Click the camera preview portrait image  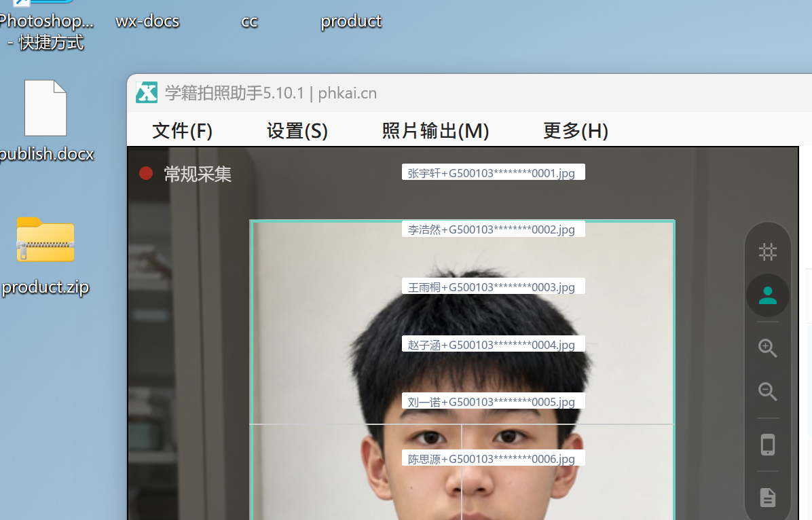click(462, 371)
